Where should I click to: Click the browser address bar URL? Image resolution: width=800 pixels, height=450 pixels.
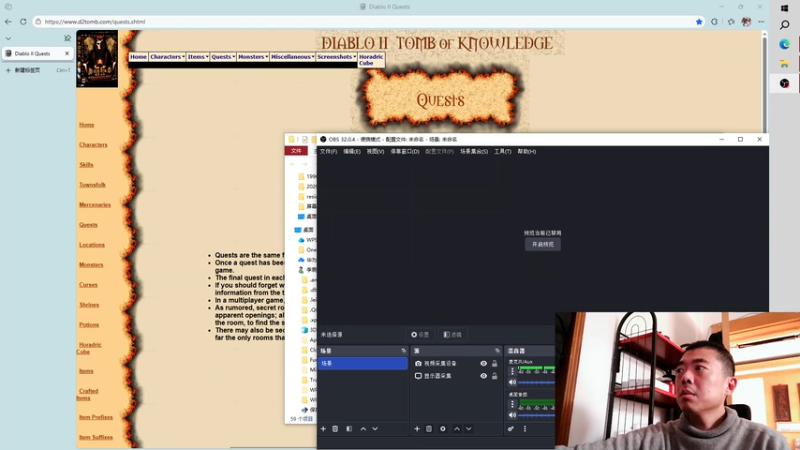(x=95, y=22)
